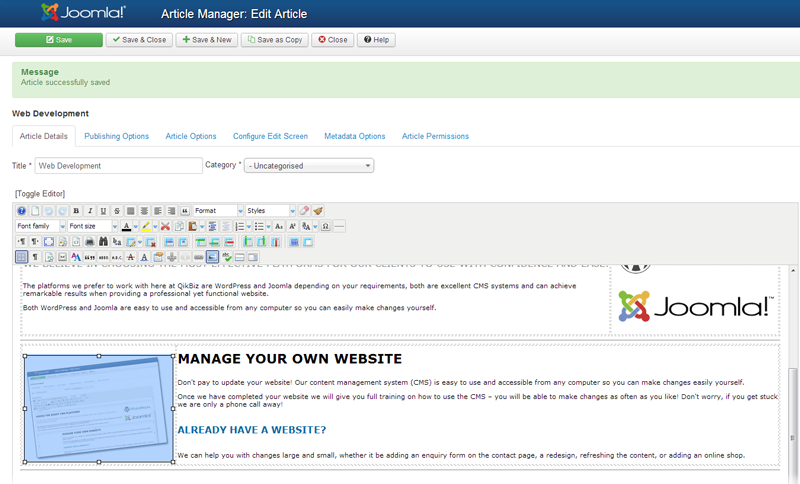Screen dimensions: 800x484
Task: Open the Format dropdown
Action: coord(218,211)
